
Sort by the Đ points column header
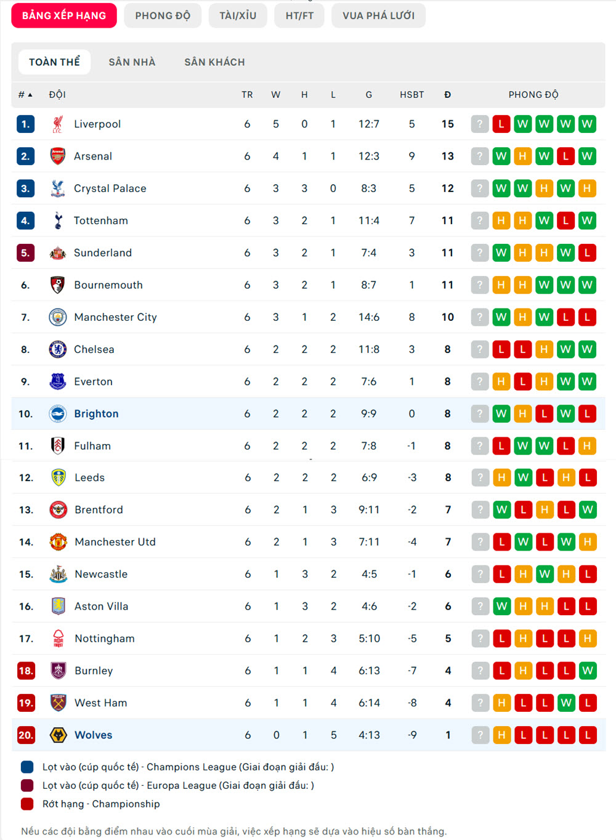click(447, 95)
